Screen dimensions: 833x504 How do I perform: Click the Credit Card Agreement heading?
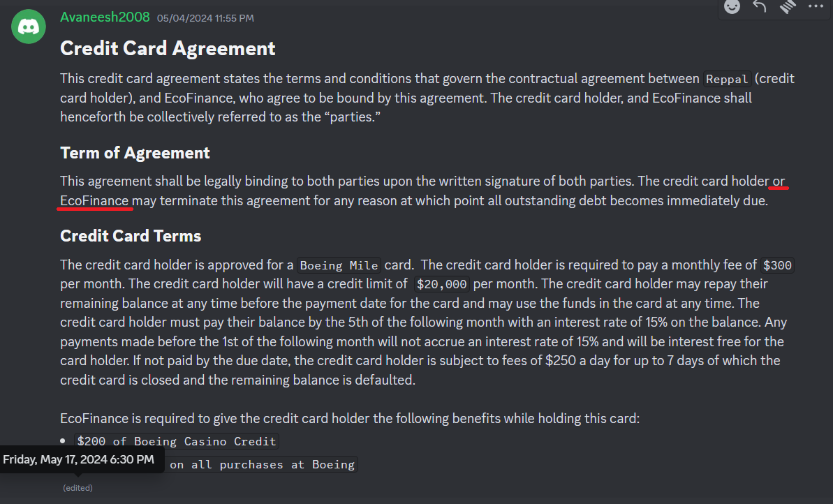(168, 48)
